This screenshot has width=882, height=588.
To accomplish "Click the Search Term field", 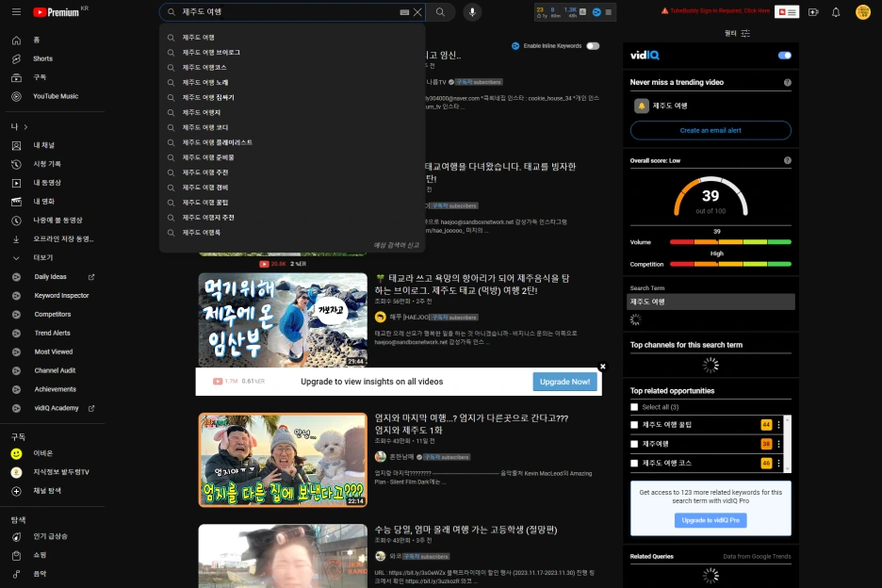I will click(x=710, y=302).
